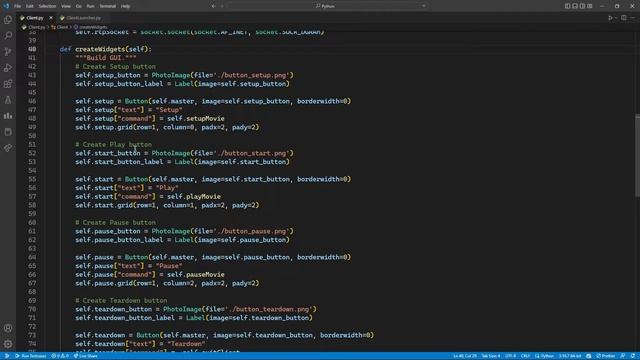This screenshot has height=360, width=640.
Task: Toggle the secondary side bar layout icon
Action: [x=582, y=6]
